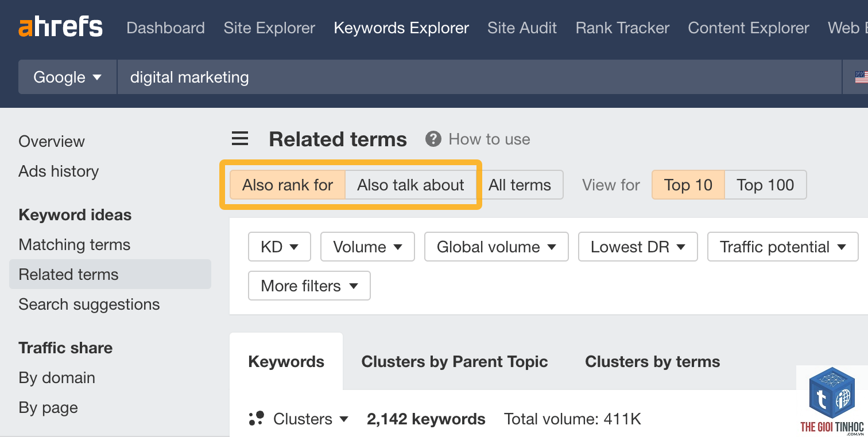
Task: Select Related terms in the sidebar
Action: coord(110,274)
